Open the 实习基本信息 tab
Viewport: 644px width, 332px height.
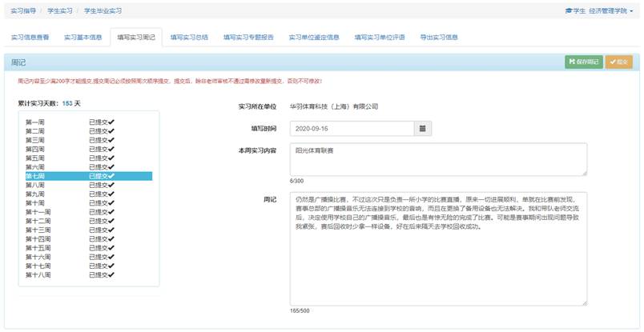(83, 38)
